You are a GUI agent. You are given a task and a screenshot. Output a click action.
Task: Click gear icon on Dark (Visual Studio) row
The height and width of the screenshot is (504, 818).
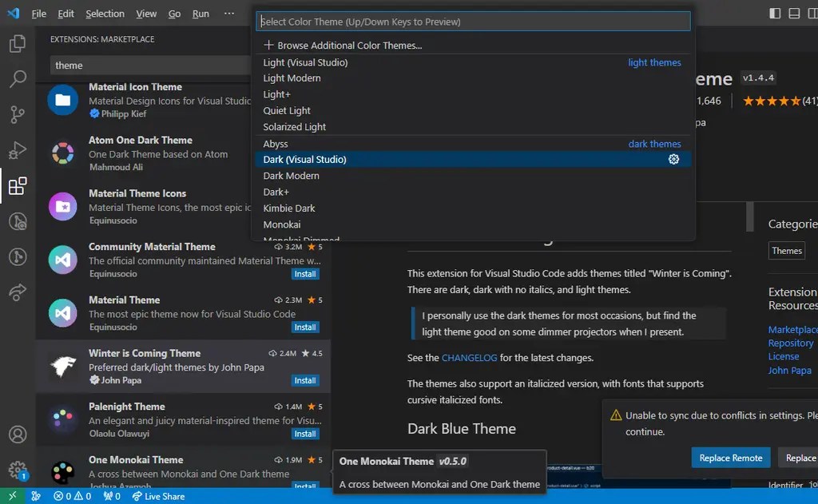point(673,159)
